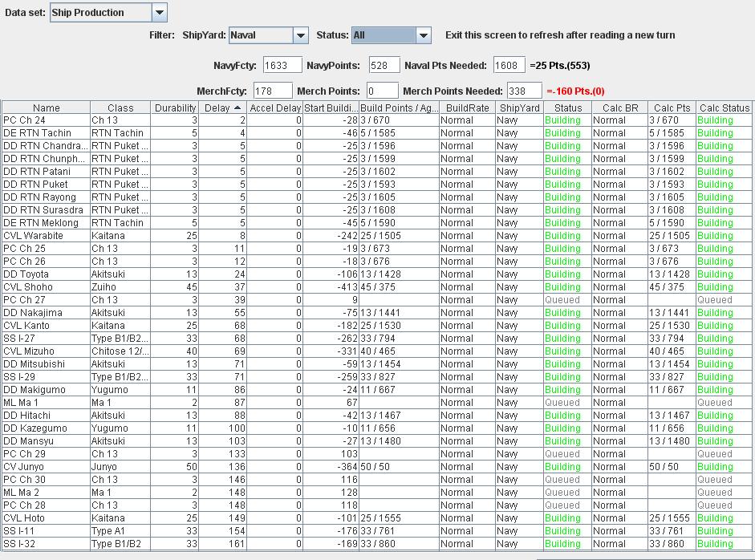Sort by the Status column header

pyautogui.click(x=568, y=108)
